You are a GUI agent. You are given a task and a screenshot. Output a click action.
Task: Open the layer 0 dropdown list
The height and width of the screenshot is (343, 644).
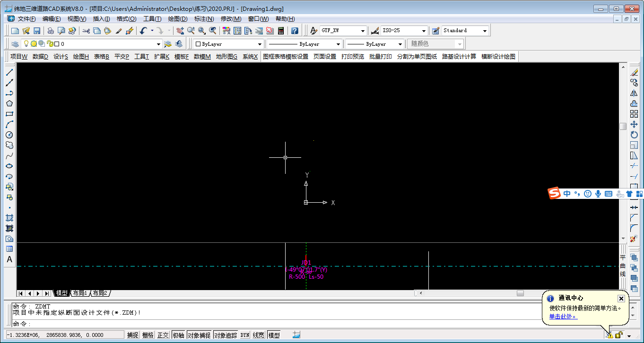(x=159, y=44)
